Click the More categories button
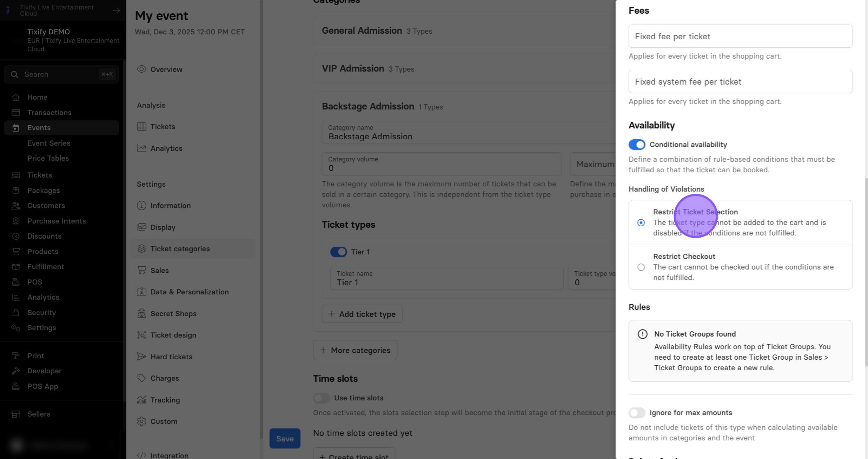 [x=355, y=350]
